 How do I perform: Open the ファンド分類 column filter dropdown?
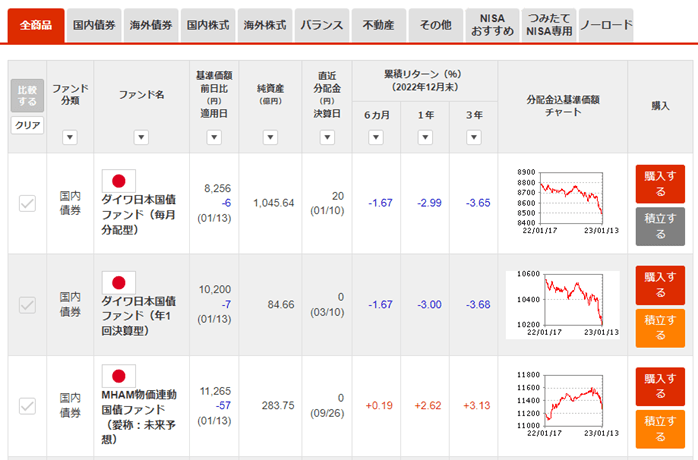click(70, 137)
